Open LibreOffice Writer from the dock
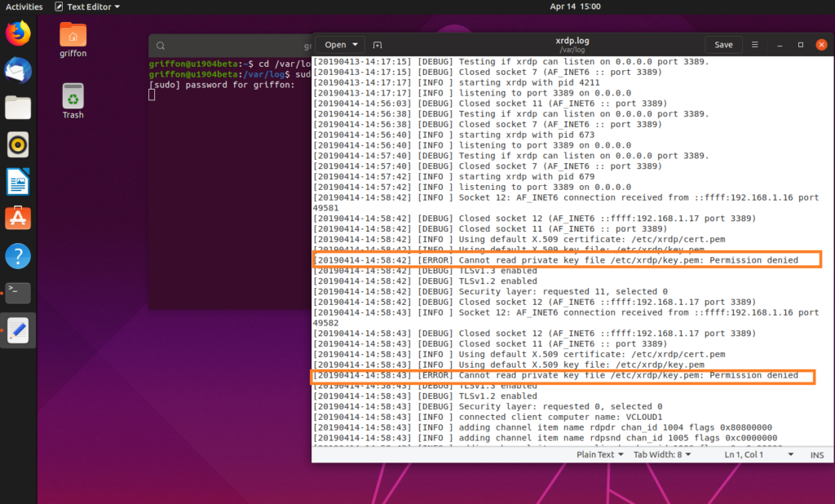 pyautogui.click(x=18, y=182)
